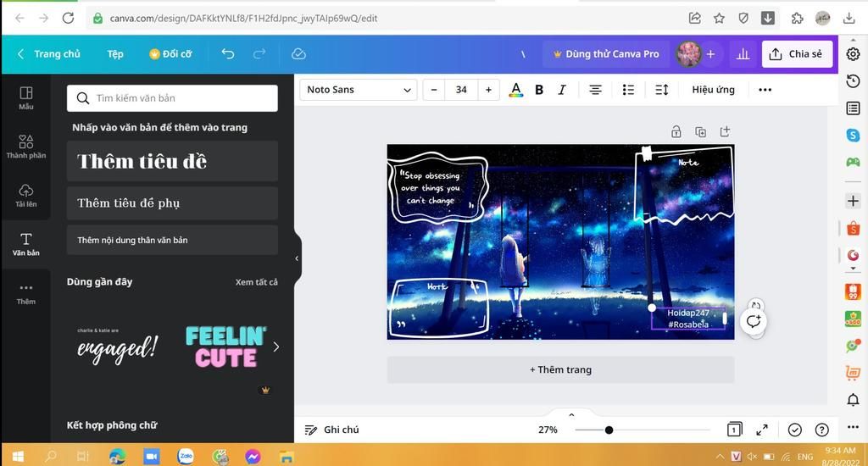Open the Tệp file menu
The width and height of the screenshot is (868, 466).
coord(115,53)
